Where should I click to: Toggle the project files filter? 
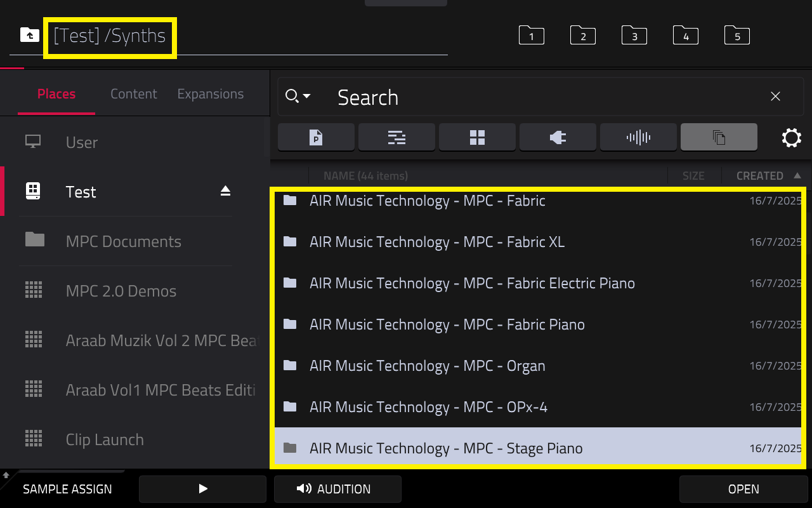pos(316,137)
